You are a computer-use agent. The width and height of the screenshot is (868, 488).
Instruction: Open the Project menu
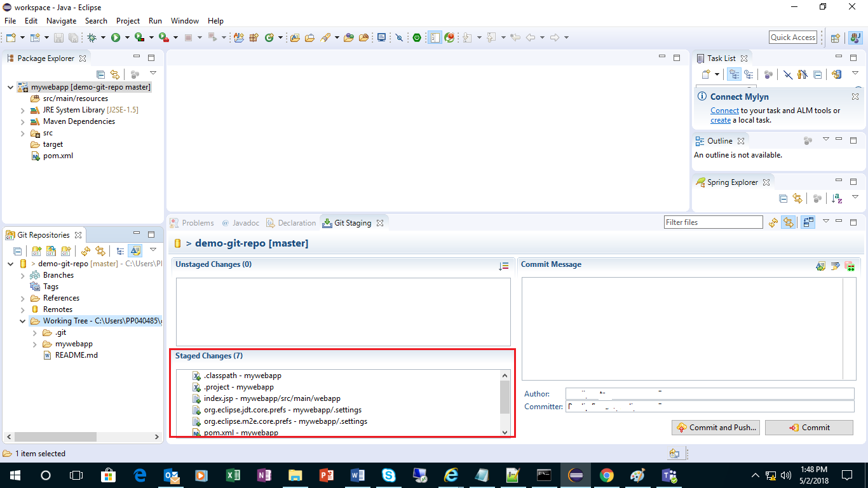(128, 21)
